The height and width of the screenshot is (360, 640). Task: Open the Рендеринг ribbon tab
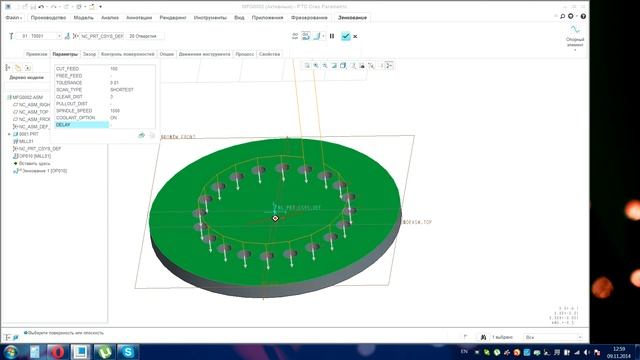pos(173,18)
